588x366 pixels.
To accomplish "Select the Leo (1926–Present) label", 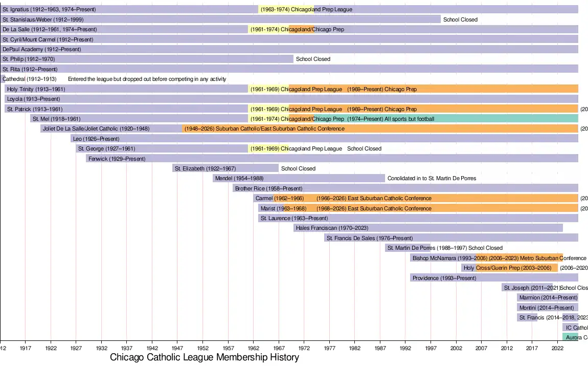I will pos(96,139).
